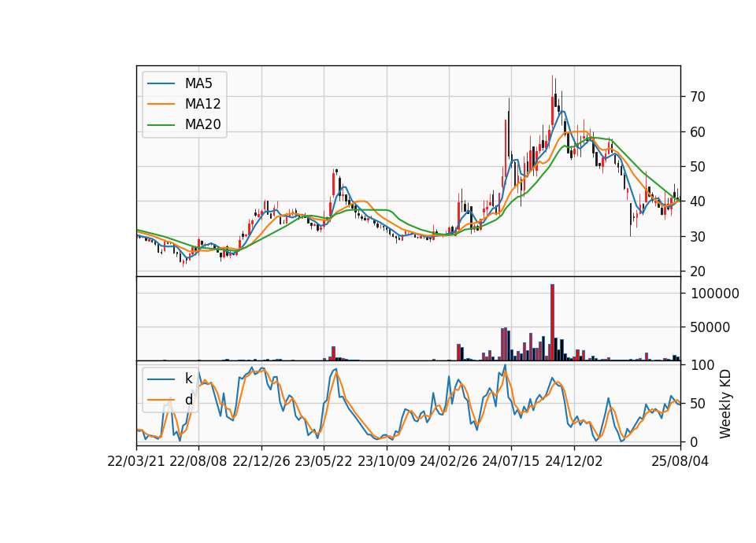This screenshot has width=756, height=543.
Task: Click the date label 24/12/02
Action: tap(574, 461)
